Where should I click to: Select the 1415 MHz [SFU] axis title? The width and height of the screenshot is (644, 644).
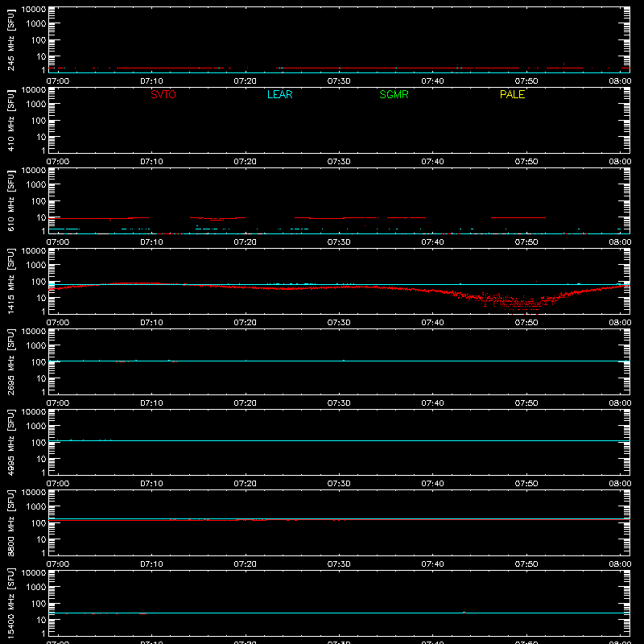[10, 282]
